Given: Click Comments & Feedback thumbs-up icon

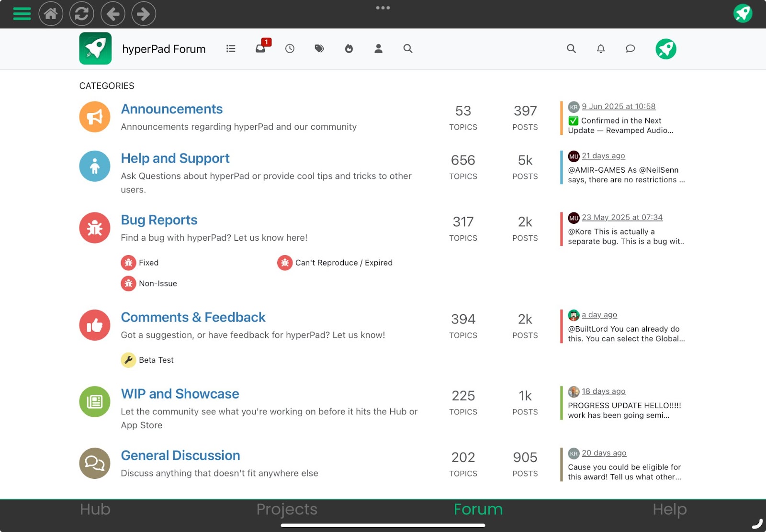Looking at the screenshot, I should [x=95, y=325].
